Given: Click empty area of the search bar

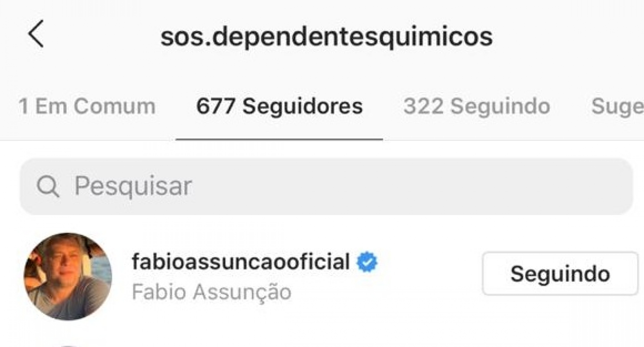Looking at the screenshot, I should tap(413, 187).
